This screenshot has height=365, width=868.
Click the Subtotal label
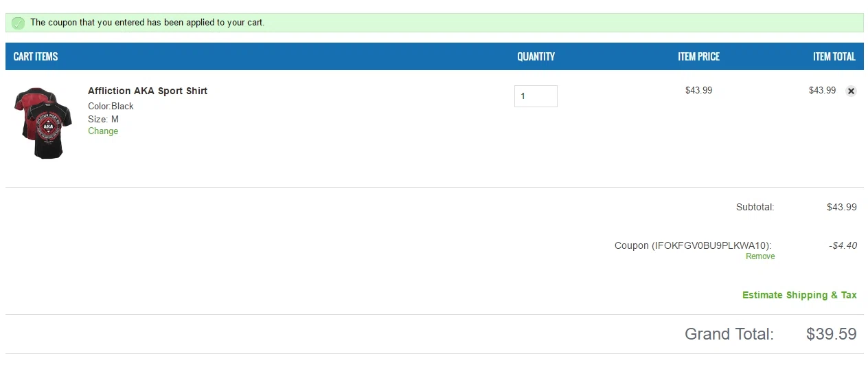point(755,207)
